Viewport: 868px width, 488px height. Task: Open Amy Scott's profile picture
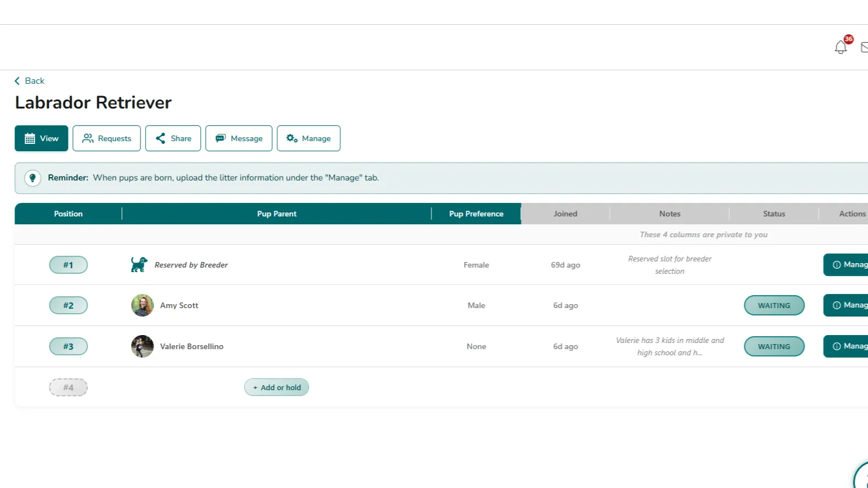coord(142,305)
